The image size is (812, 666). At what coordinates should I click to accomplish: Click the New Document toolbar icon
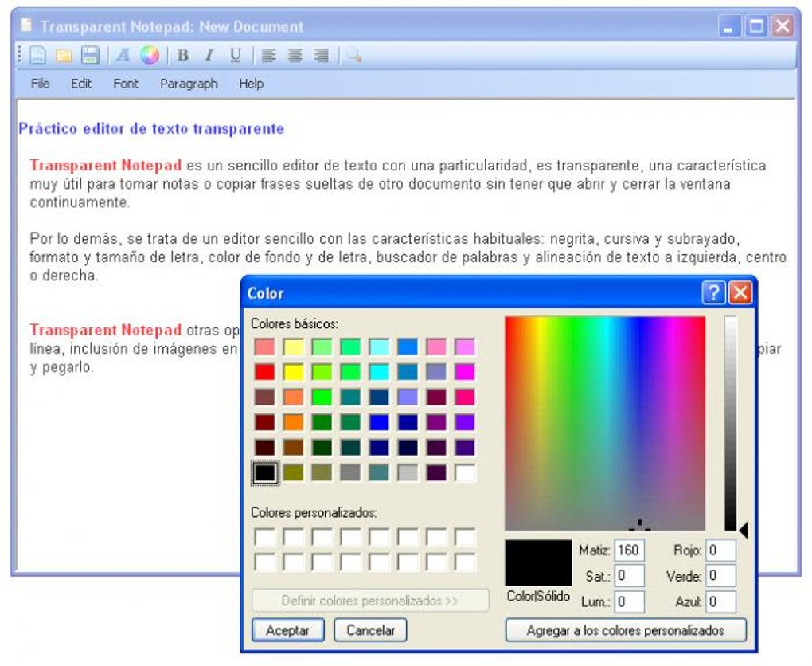[x=37, y=55]
